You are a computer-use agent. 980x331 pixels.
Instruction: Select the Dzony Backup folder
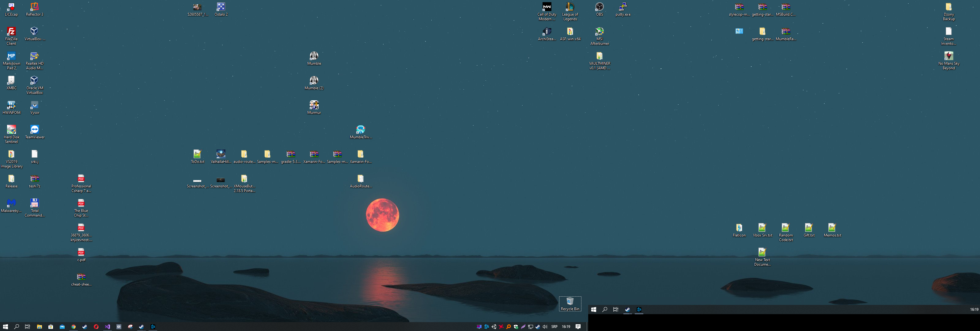948,12
